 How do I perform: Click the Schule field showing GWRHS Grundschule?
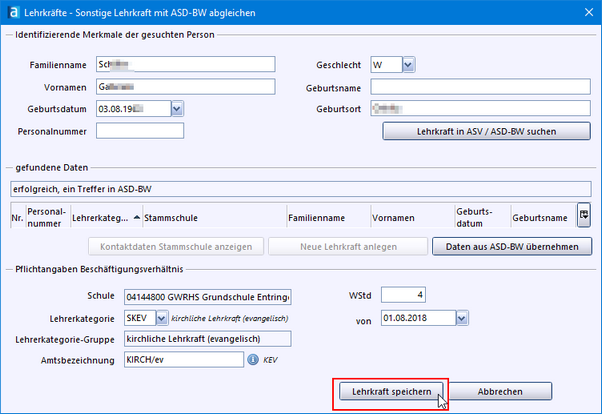pyautogui.click(x=206, y=297)
